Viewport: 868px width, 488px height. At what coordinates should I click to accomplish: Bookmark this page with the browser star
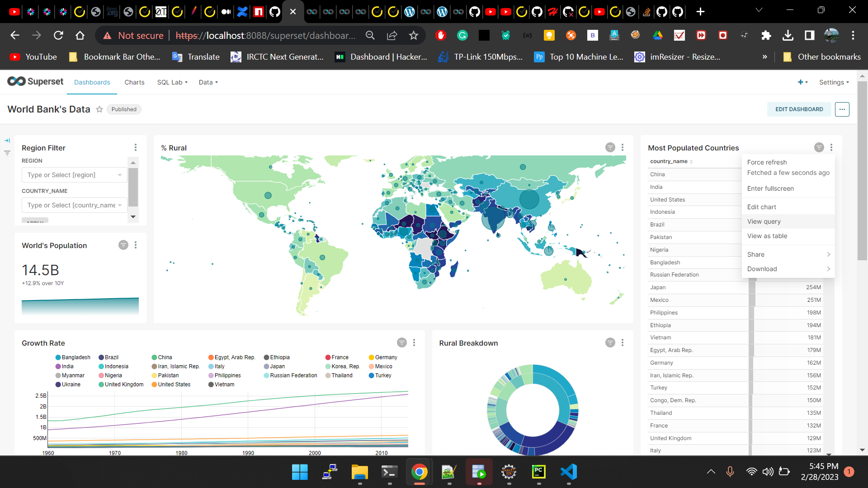pos(413,35)
